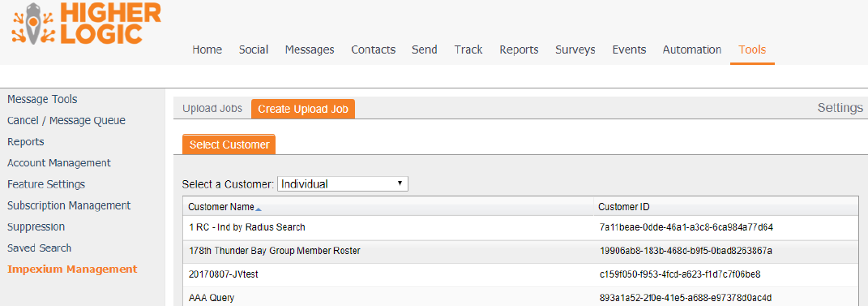Open the Select a Customer dropdown
Screen dimensions: 868x306
(342, 184)
